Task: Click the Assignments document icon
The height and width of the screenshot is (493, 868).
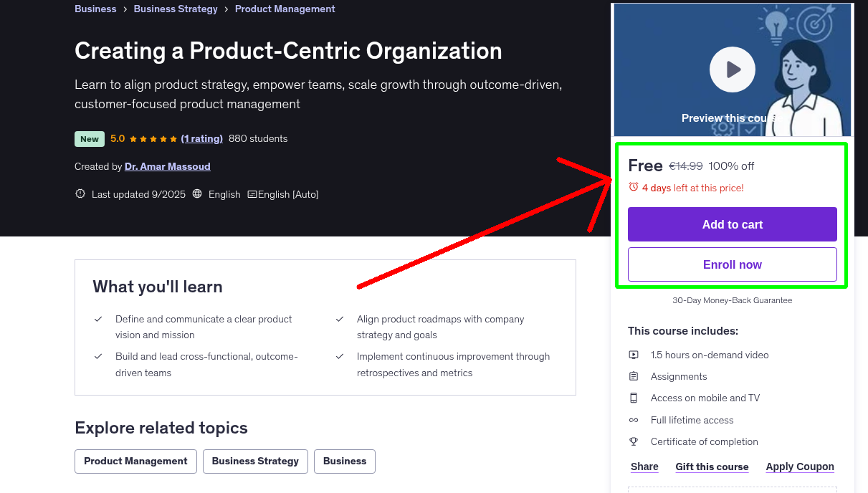Action: (x=634, y=376)
